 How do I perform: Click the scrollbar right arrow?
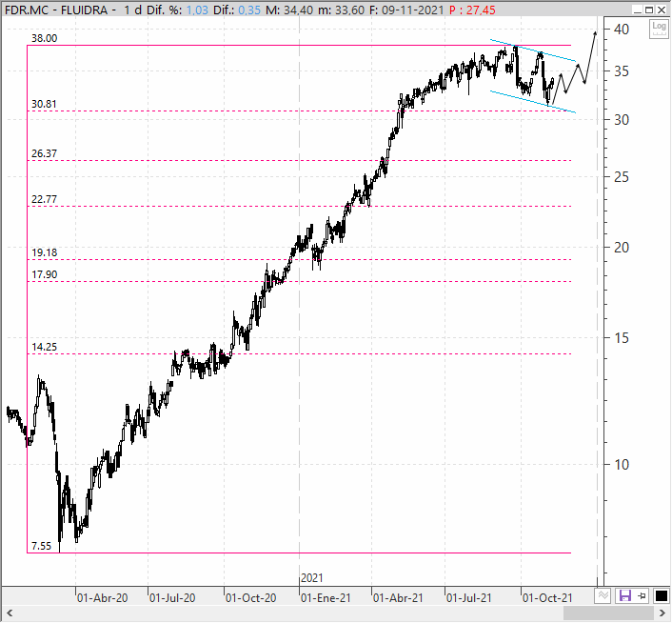tap(662, 613)
